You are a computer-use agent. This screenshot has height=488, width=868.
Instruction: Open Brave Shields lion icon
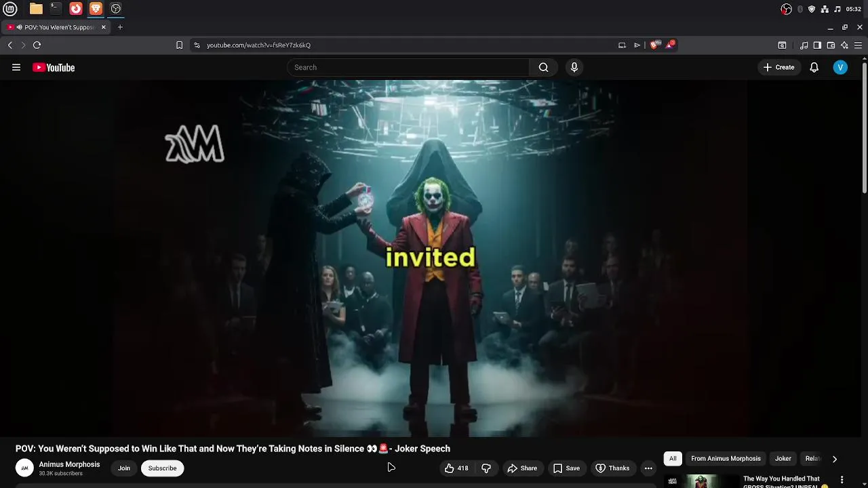point(654,45)
